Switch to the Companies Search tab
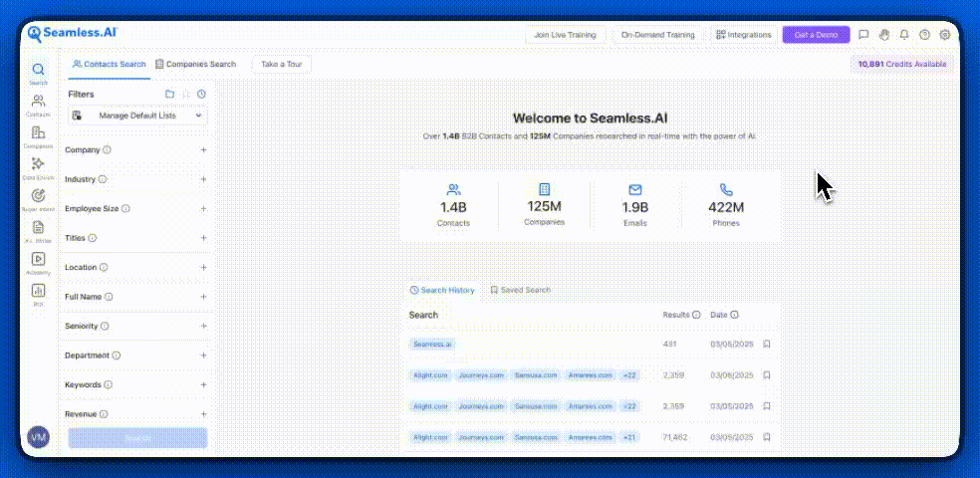 coord(196,65)
